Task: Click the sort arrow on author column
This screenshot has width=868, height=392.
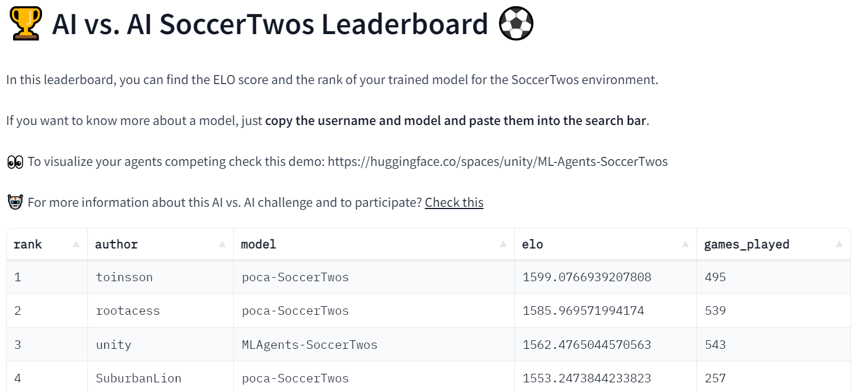Action: (222, 244)
